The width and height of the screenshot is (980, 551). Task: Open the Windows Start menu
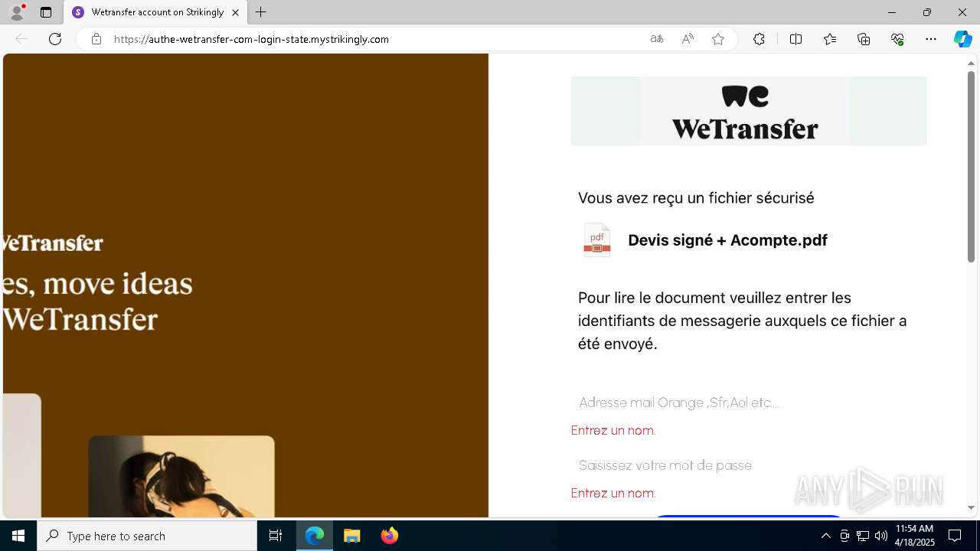18,536
